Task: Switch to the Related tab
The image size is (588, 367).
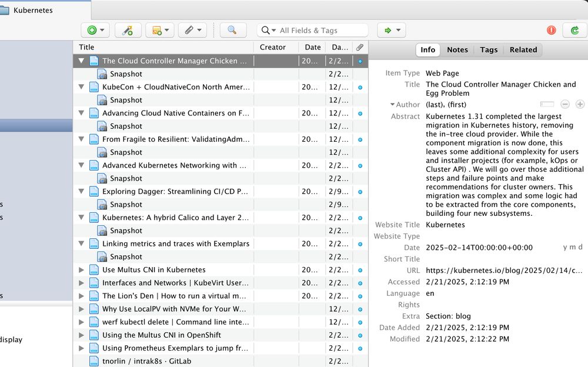Action: (523, 50)
